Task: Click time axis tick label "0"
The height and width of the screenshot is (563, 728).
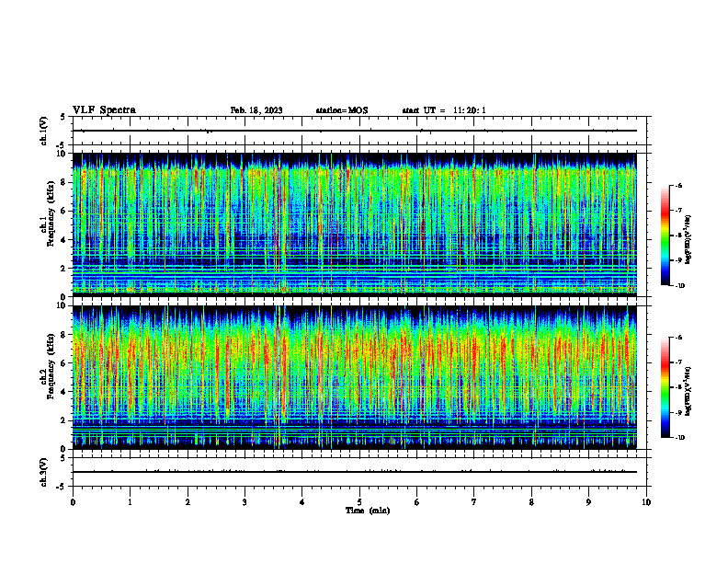Action: 73,502
